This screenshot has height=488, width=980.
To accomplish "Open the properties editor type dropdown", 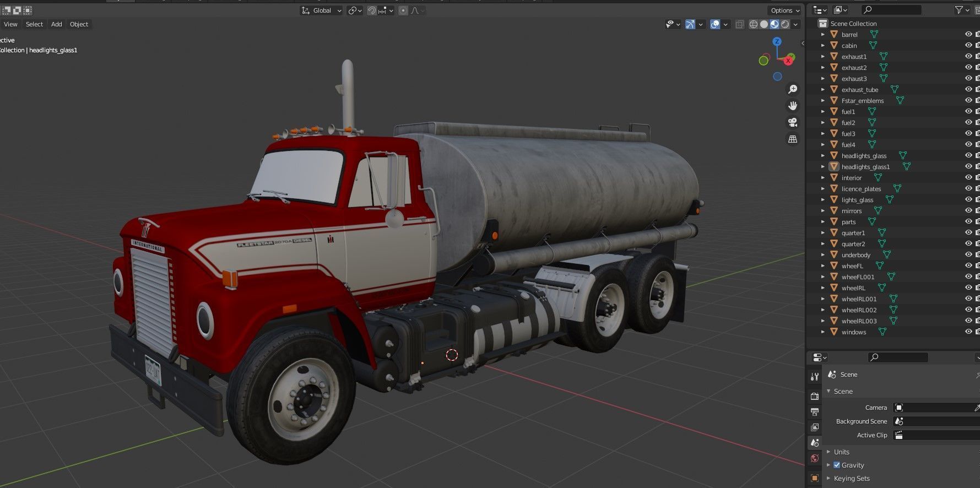I will pyautogui.click(x=820, y=357).
